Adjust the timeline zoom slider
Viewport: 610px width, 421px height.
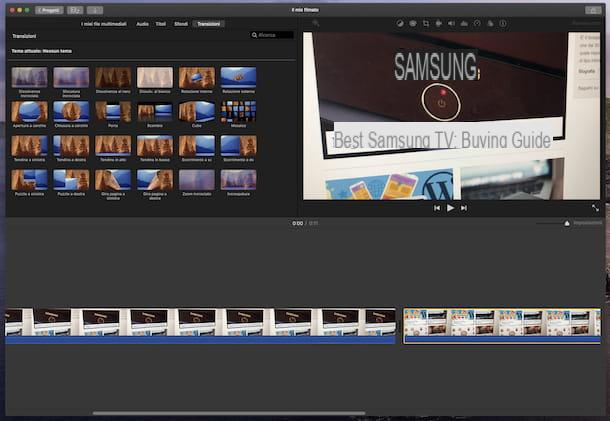tap(567, 223)
